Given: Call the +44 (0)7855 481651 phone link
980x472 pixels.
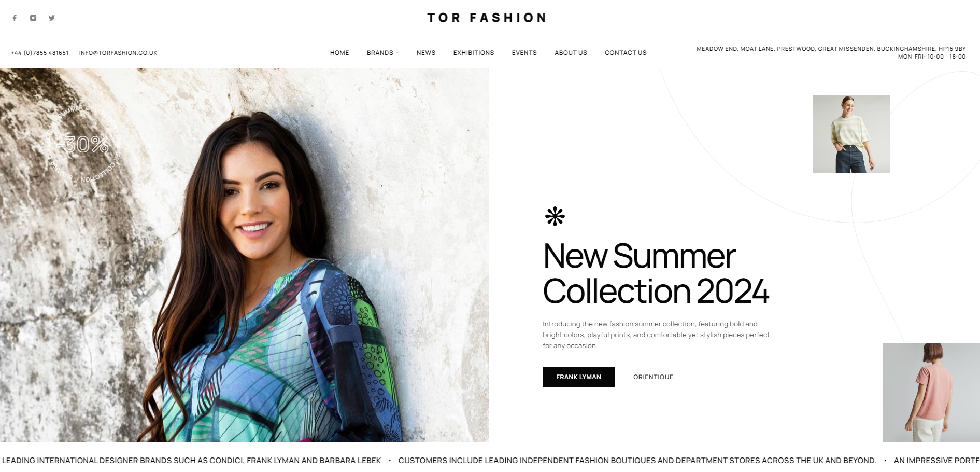Looking at the screenshot, I should 40,53.
